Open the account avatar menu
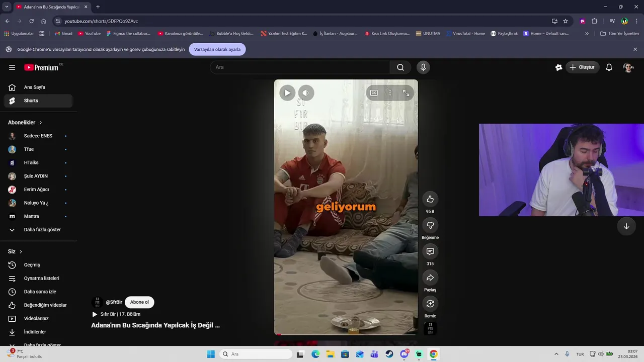The width and height of the screenshot is (644, 362). 628,67
